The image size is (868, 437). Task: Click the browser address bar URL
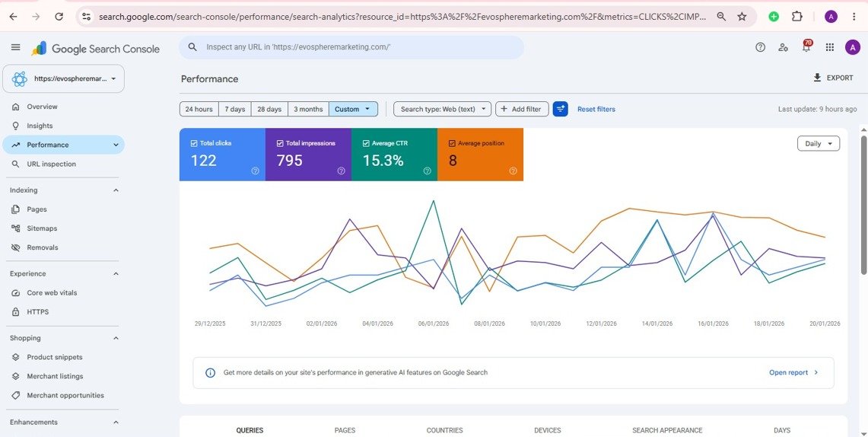point(402,17)
